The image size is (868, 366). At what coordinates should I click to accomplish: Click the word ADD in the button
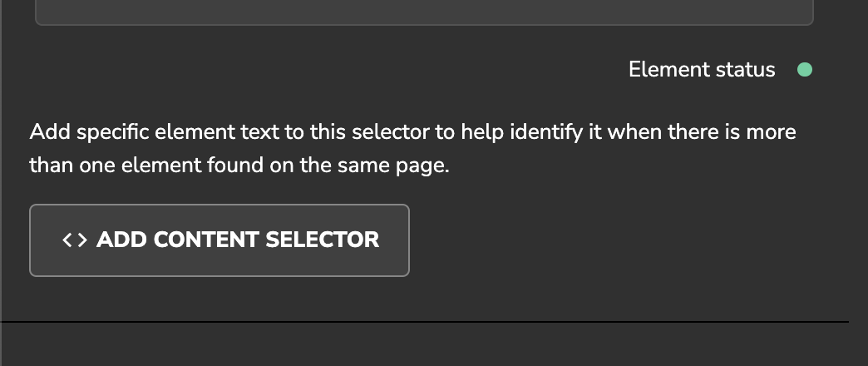pyautogui.click(x=121, y=240)
